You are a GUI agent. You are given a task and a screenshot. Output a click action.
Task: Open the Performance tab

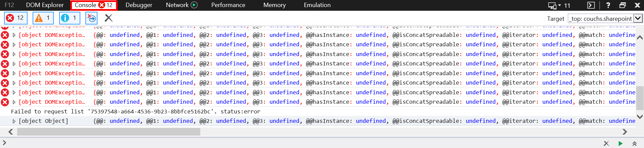228,5
